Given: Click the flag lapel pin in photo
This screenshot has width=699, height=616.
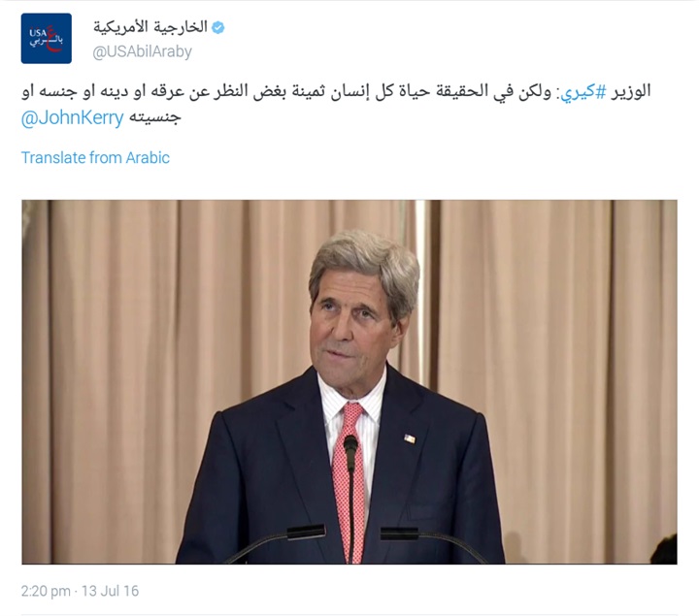Looking at the screenshot, I should tap(410, 438).
